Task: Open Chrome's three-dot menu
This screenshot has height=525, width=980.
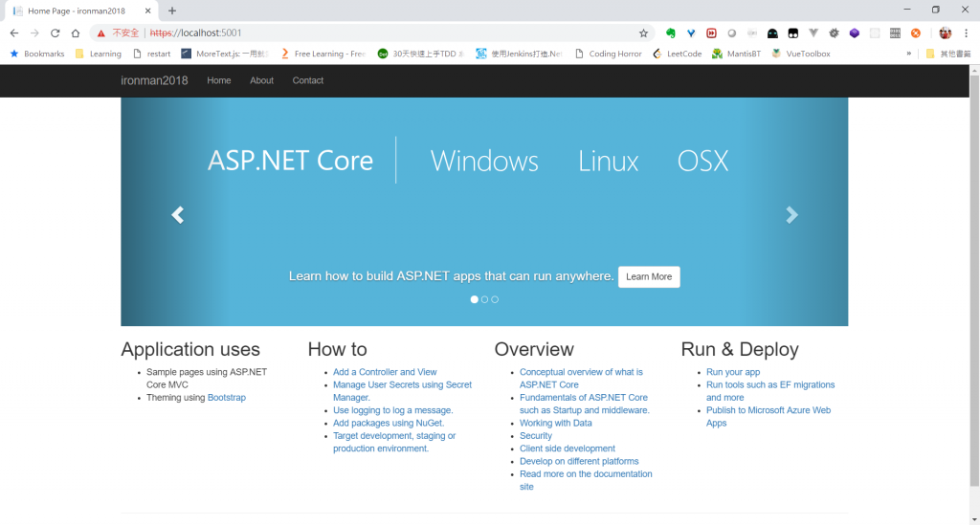Action: coord(966,33)
